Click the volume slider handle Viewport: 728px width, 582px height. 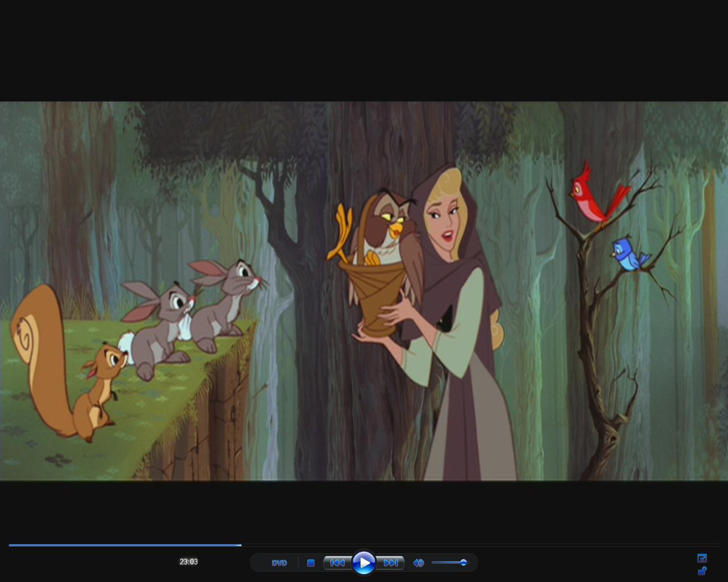tap(464, 563)
